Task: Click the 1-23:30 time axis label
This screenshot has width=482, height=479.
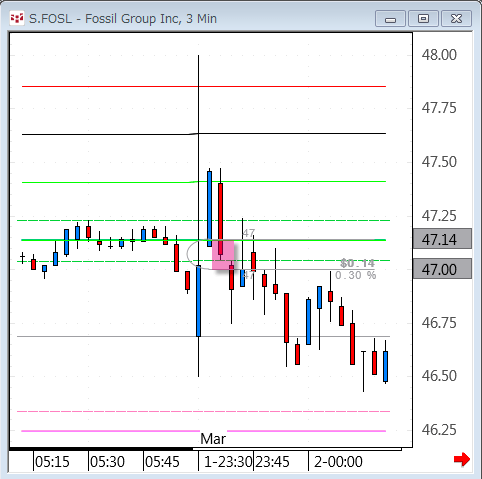Action: point(228,462)
